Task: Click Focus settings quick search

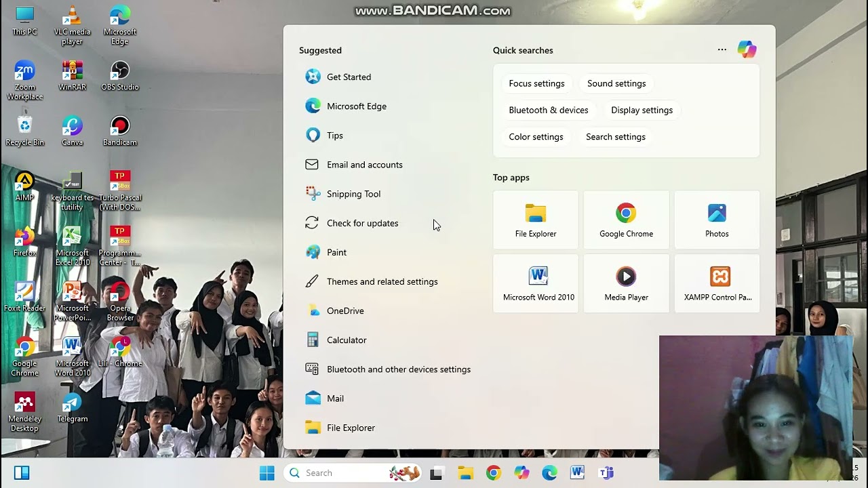Action: click(536, 83)
